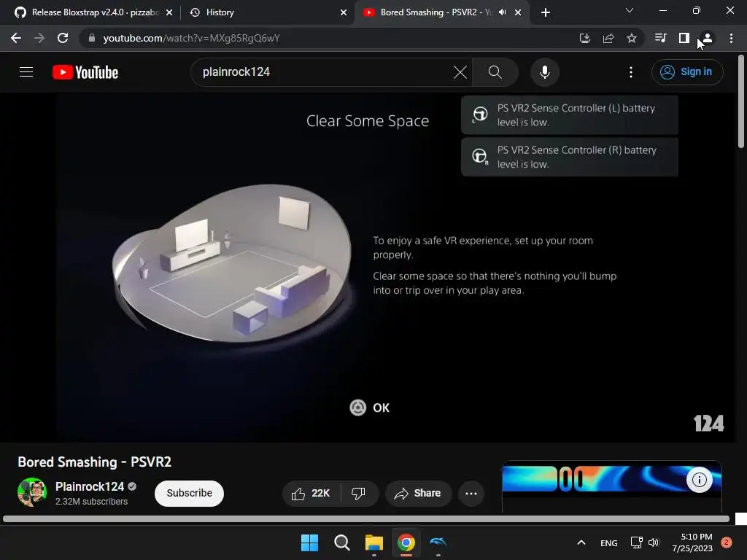The width and height of the screenshot is (747, 560).
Task: Click the info icon on the ad banner
Action: pos(699,480)
